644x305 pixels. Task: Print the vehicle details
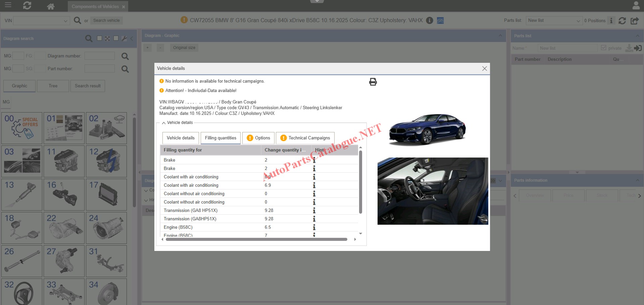[x=373, y=82]
